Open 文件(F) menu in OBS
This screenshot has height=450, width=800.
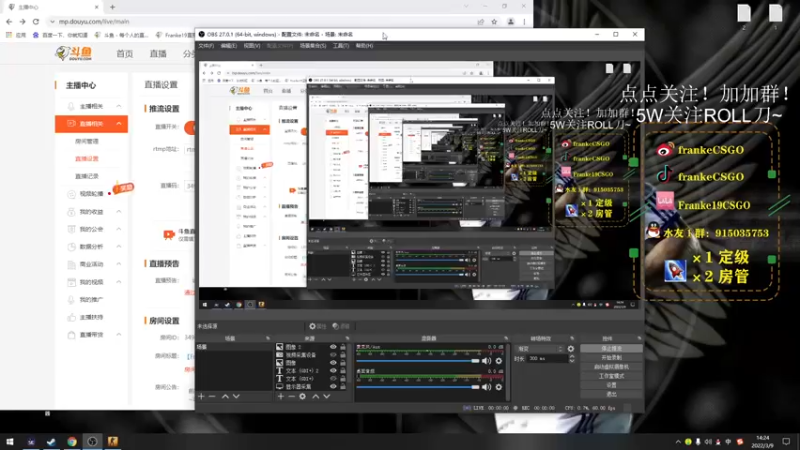(206, 46)
